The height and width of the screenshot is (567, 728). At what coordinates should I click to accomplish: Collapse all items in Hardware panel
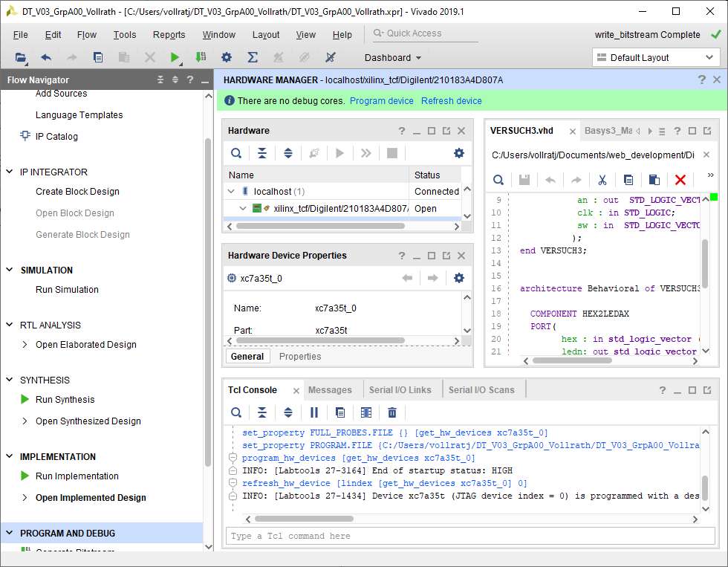(262, 153)
